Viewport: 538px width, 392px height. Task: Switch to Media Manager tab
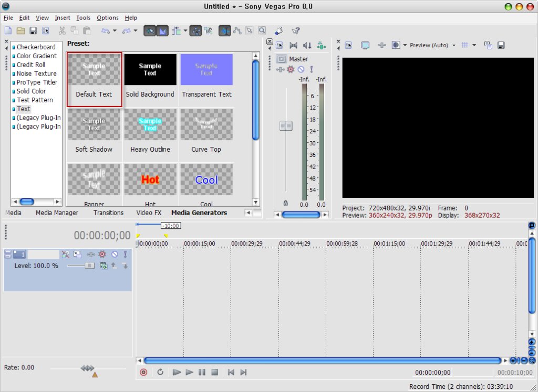[x=57, y=213]
